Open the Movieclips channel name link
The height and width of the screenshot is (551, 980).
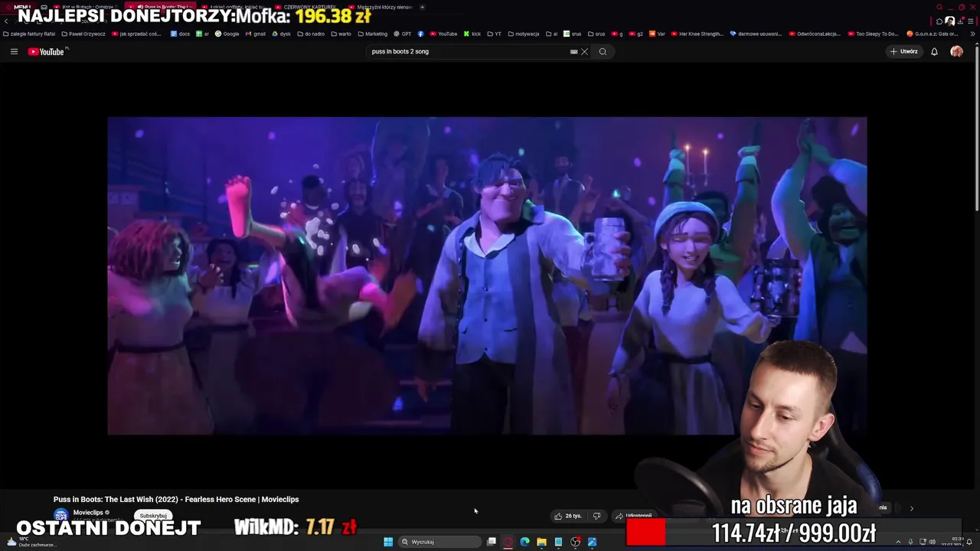(x=88, y=512)
